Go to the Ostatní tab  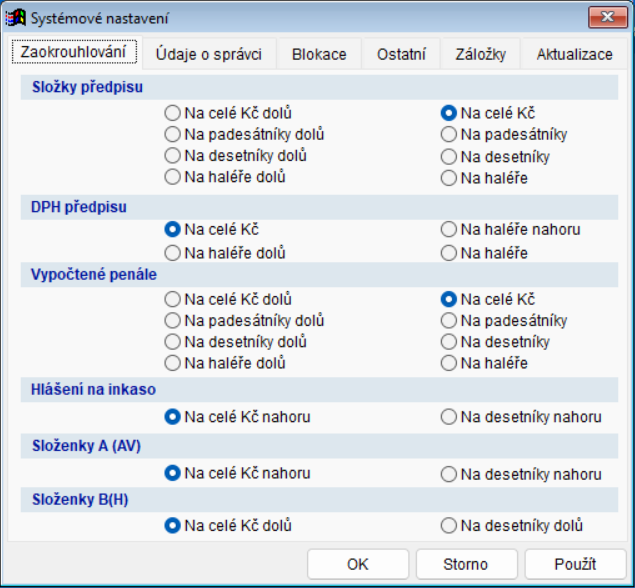point(401,55)
